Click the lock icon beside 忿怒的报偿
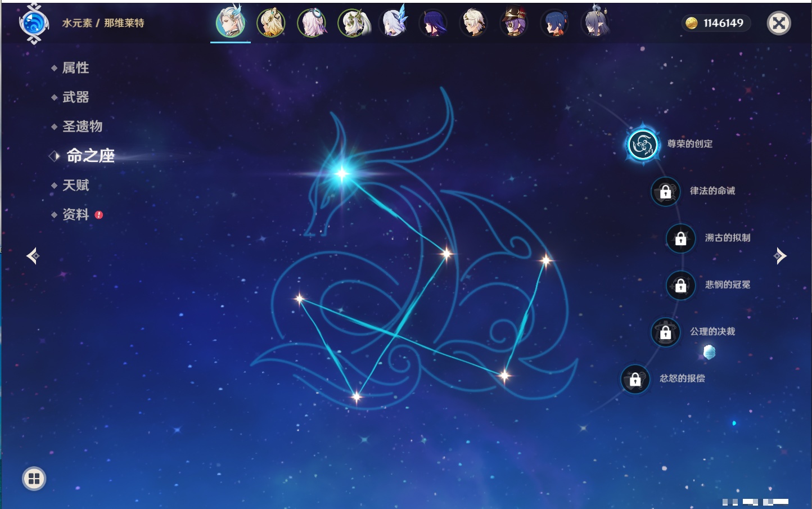The width and height of the screenshot is (812, 509). 635,379
